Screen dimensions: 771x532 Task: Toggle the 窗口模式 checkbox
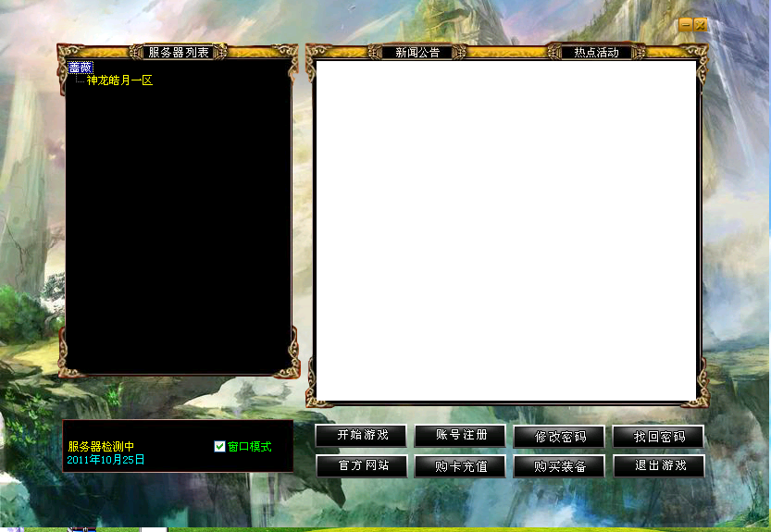[219, 447]
